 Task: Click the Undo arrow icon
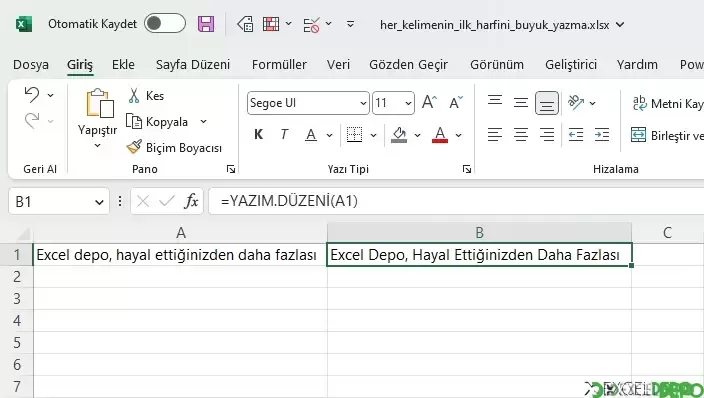click(x=32, y=95)
